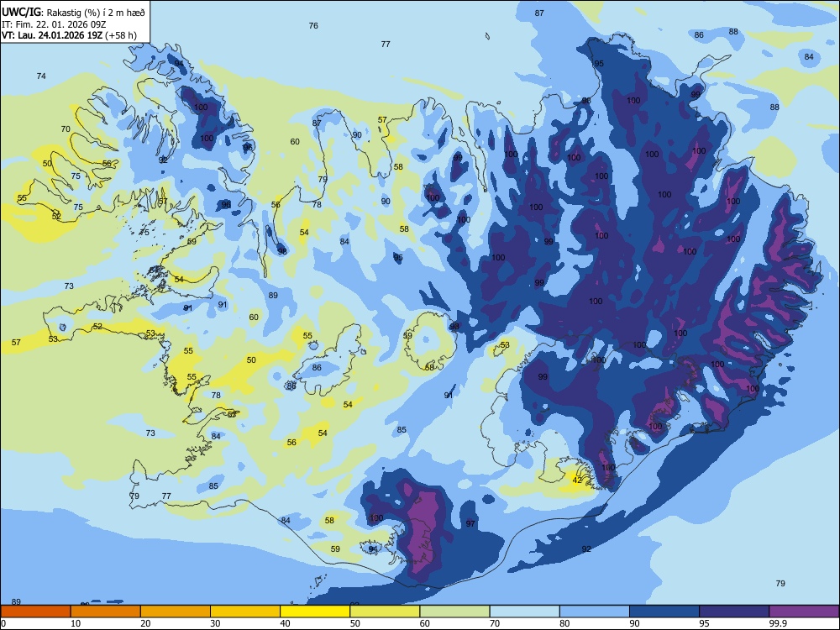
Task: Click the 50–60% pale yellow legend swatch
Action: point(385,612)
